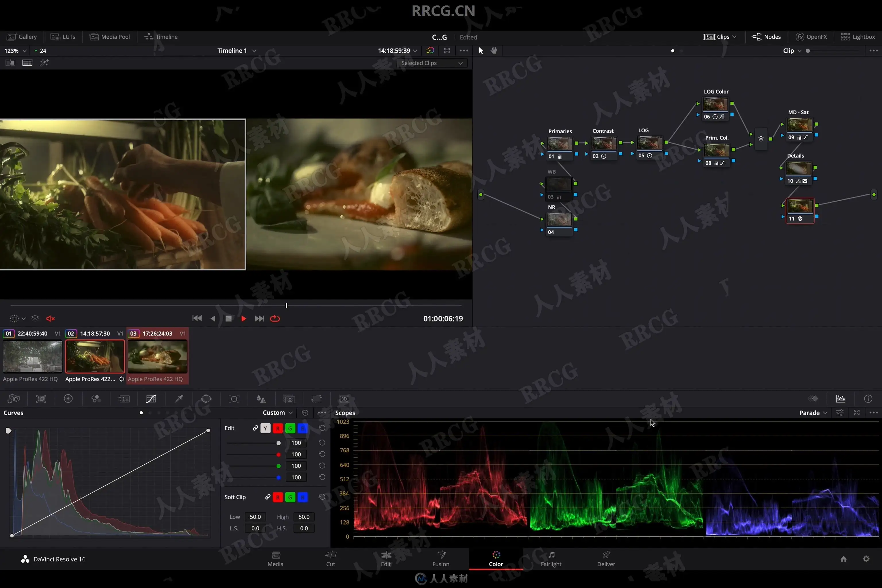The height and width of the screenshot is (588, 882).
Task: Toggle Soft Clip red channel button
Action: pyautogui.click(x=278, y=497)
